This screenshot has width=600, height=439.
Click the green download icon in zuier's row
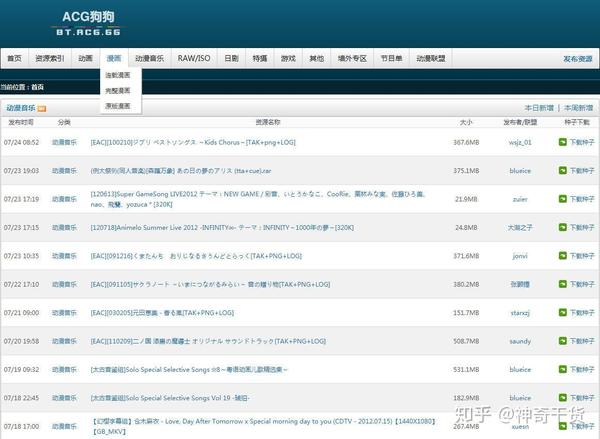[562, 199]
